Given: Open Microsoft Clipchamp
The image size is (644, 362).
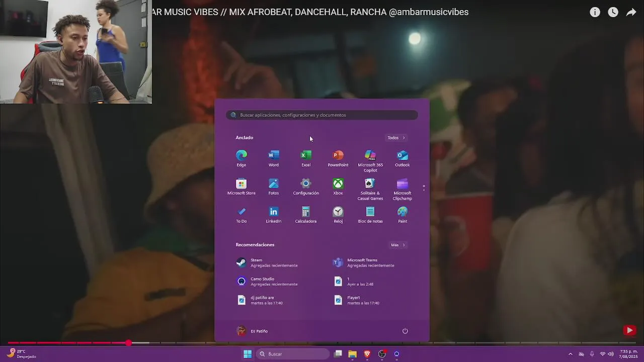Looking at the screenshot, I should click(x=403, y=189).
